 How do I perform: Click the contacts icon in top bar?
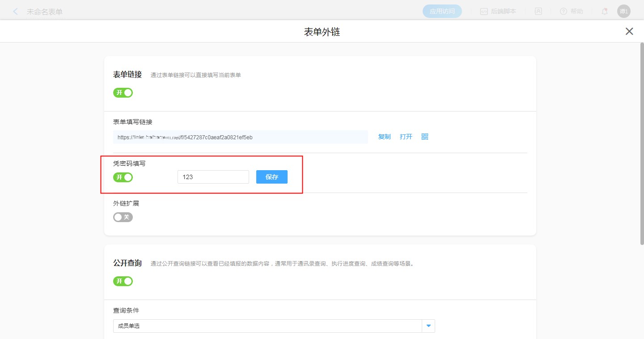[538, 12]
